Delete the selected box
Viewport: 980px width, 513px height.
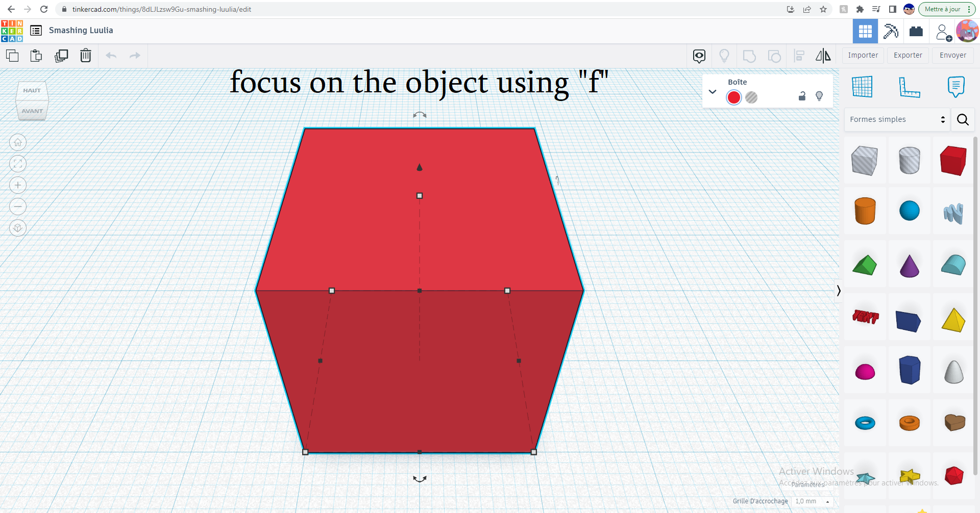tap(86, 56)
